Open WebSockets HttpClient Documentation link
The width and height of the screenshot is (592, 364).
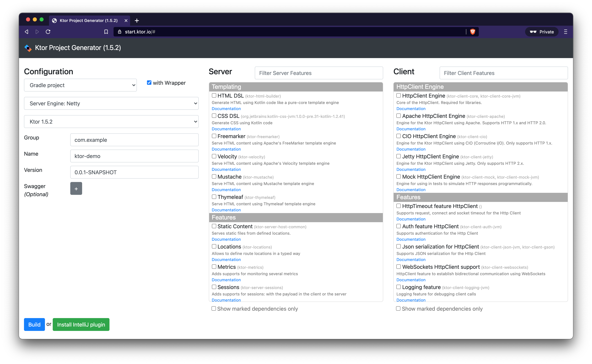411,280
